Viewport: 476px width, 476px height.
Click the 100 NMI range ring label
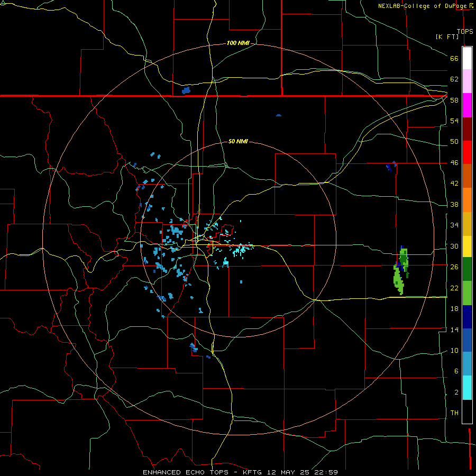pyautogui.click(x=238, y=43)
